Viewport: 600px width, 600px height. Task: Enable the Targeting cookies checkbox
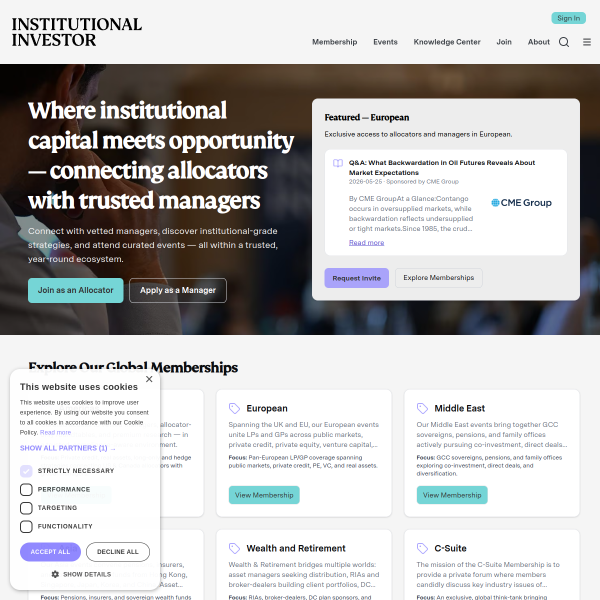coord(26,508)
